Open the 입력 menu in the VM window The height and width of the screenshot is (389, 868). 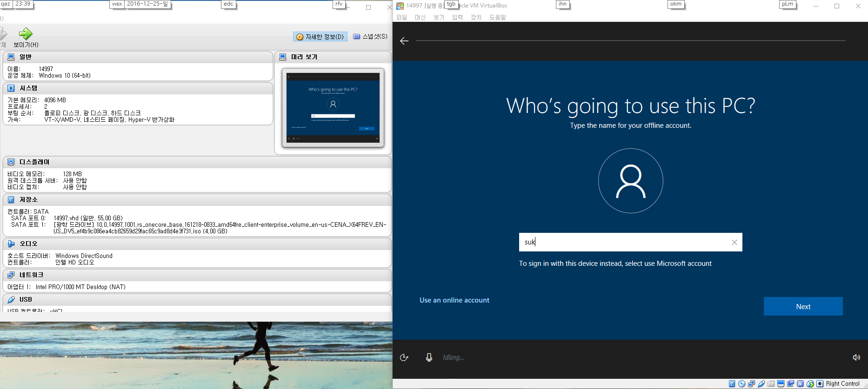(x=457, y=17)
